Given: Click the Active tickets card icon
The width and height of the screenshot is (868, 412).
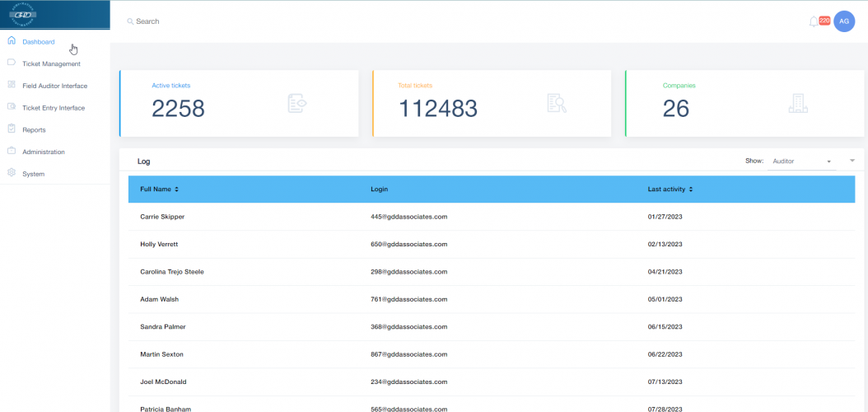Looking at the screenshot, I should tap(297, 104).
